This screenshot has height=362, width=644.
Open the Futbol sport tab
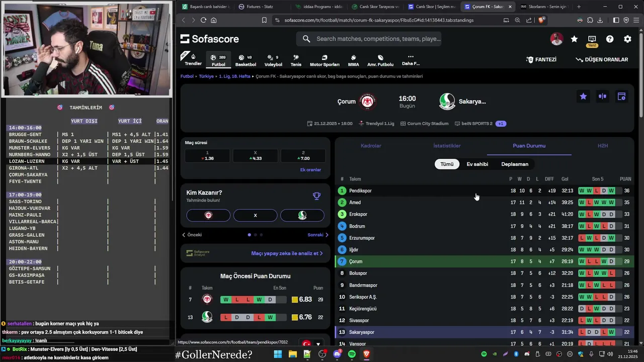[x=218, y=60]
